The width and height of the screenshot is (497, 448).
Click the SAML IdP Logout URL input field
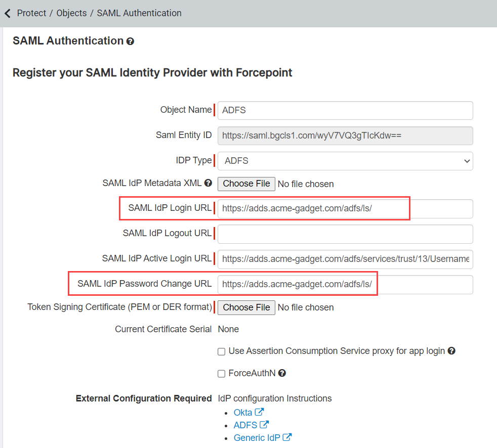(x=345, y=234)
